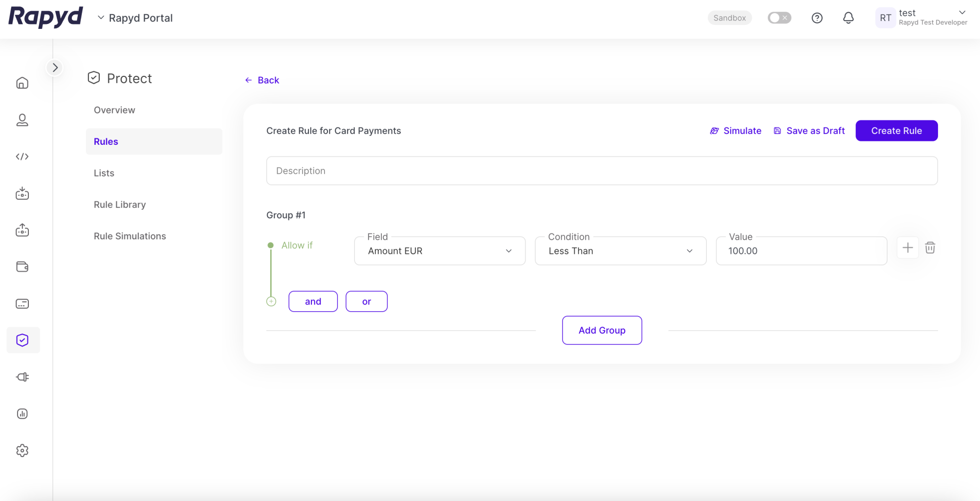This screenshot has height=501, width=980.
Task: Click the Create Rule button
Action: 896,131
